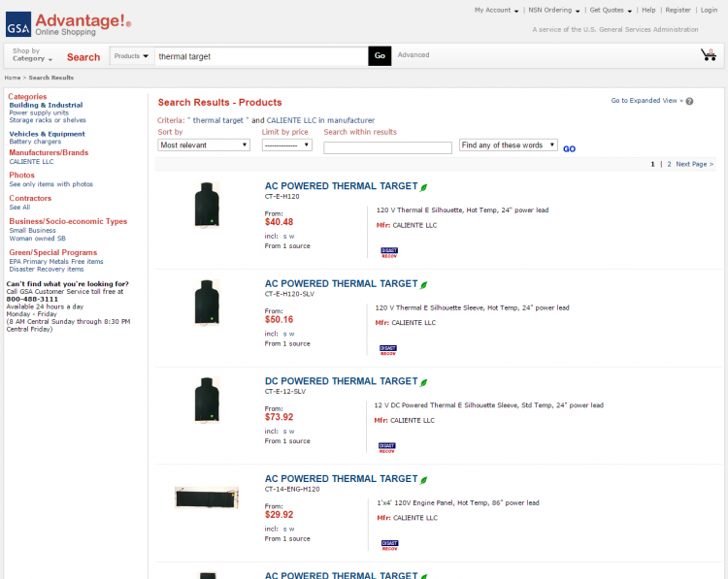Click the help question mark icon beside Expanded View

(x=689, y=101)
